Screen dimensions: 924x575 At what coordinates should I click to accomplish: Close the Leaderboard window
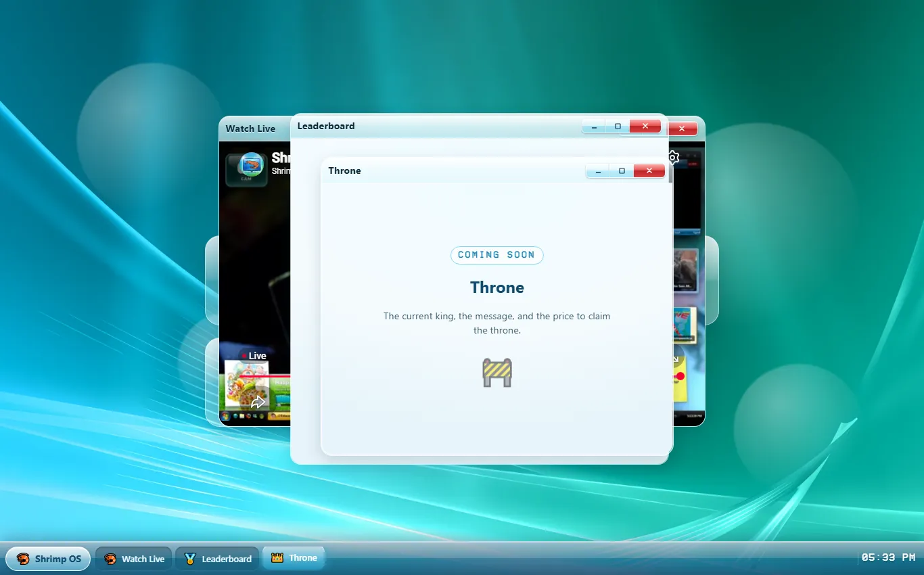(x=645, y=127)
